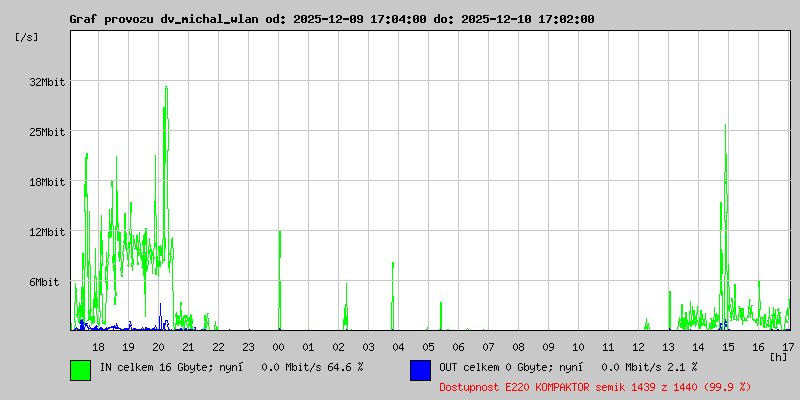The image size is (800, 400).
Task: Click the '18Mbit' y-axis label
Action: pyautogui.click(x=47, y=182)
